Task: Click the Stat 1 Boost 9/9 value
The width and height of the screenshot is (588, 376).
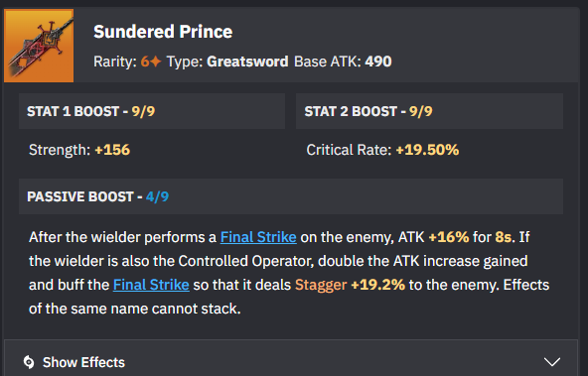Action: [x=143, y=111]
